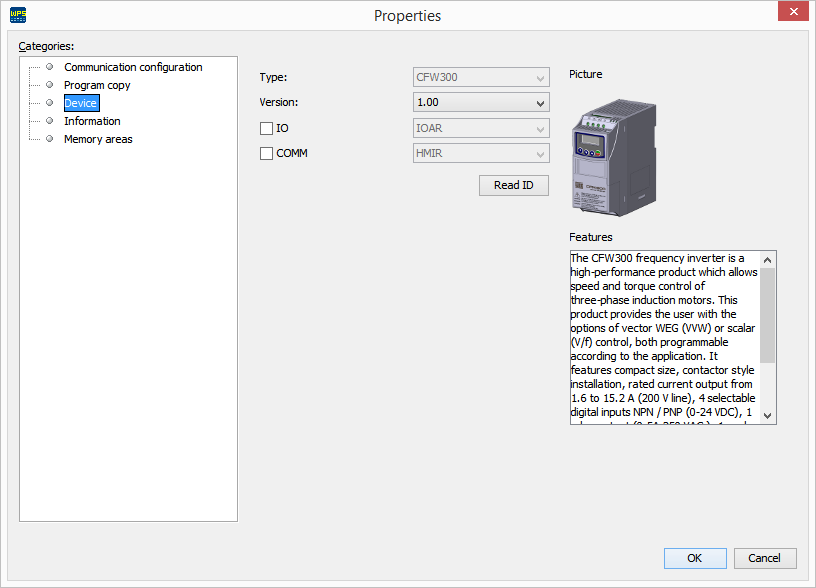This screenshot has height=588, width=816.
Task: Click the node icon beside Program copy
Action: click(x=47, y=85)
